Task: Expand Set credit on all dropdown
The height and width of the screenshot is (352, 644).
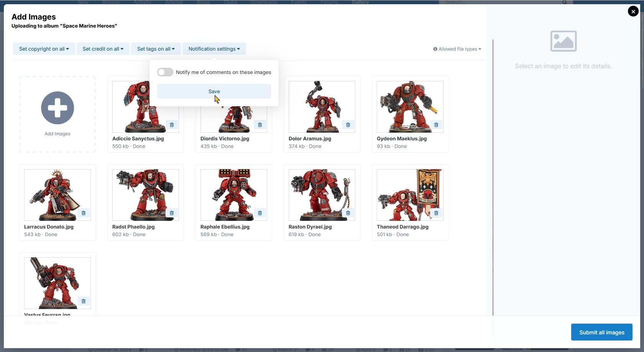Action: tap(103, 49)
